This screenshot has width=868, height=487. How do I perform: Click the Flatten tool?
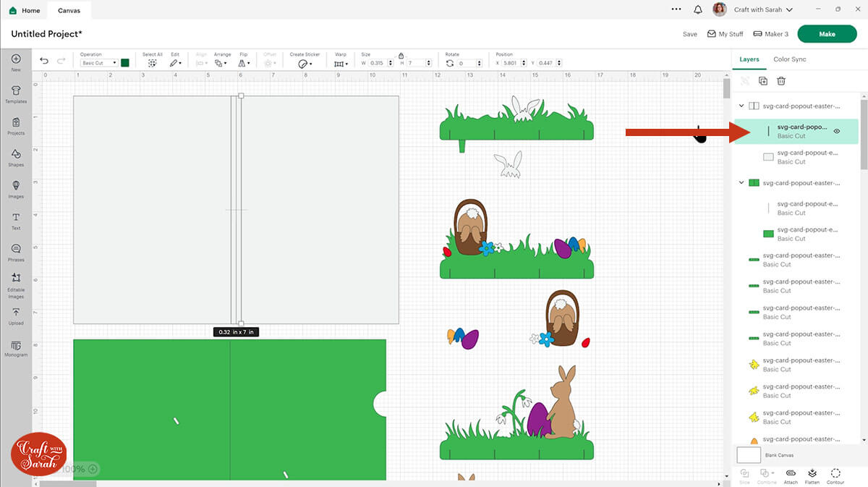tap(812, 475)
